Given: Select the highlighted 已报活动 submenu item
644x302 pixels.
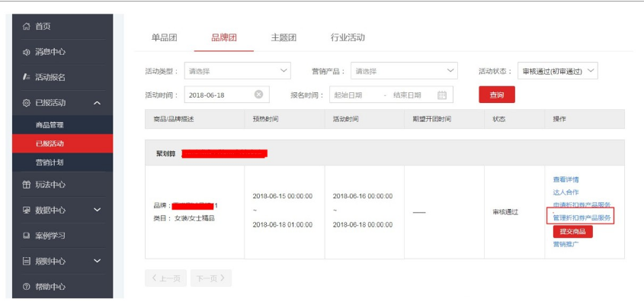Looking at the screenshot, I should pyautogui.click(x=62, y=143).
